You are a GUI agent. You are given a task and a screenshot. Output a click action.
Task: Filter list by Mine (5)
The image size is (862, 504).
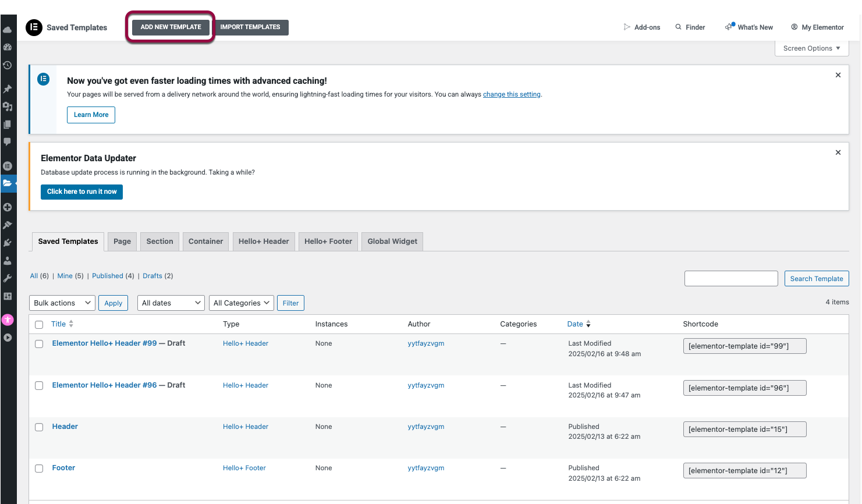point(70,276)
